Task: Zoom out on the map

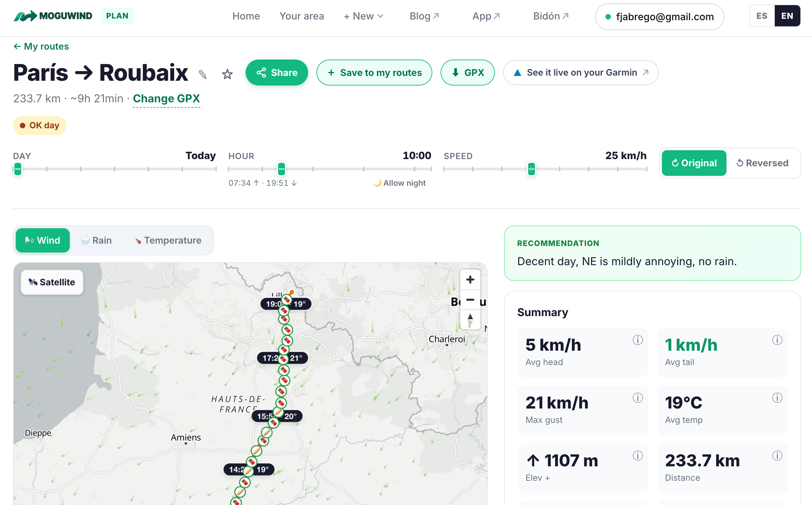Action: 470,300
